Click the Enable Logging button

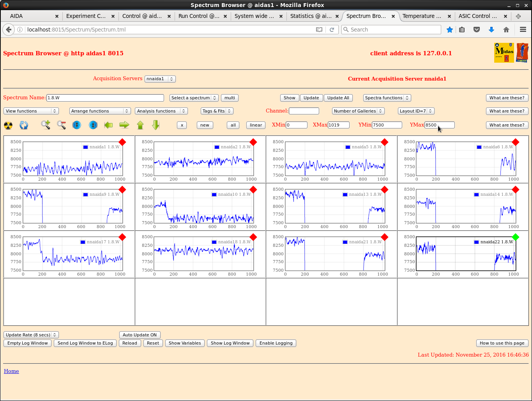point(276,343)
